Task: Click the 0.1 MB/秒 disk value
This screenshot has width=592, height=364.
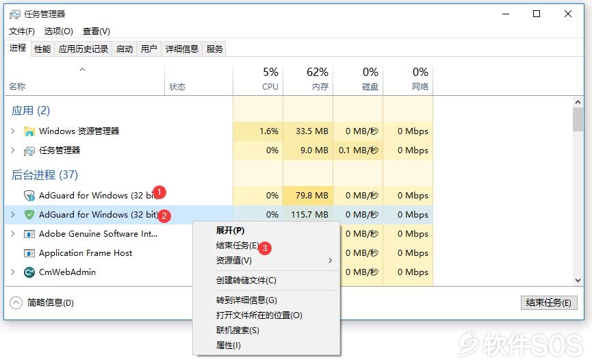Action: 359,151
